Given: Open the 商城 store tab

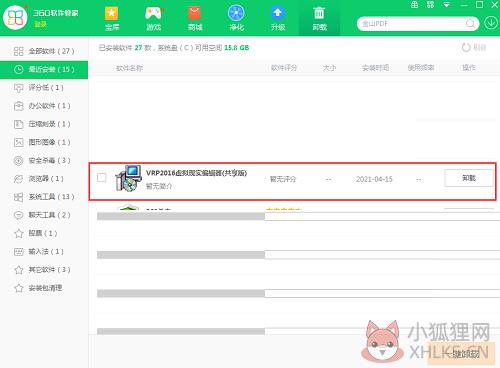Looking at the screenshot, I should coord(195,19).
